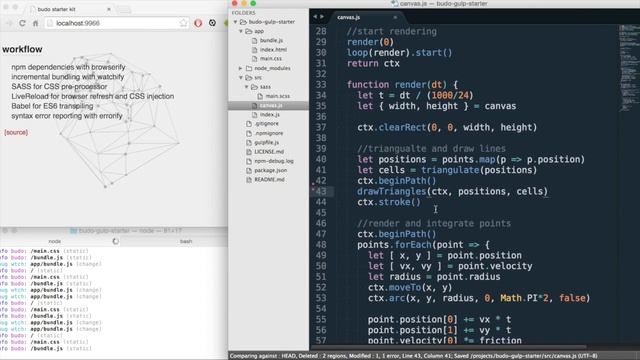
Task: Click the red Opera-style extension icon
Action: [x=198, y=23]
